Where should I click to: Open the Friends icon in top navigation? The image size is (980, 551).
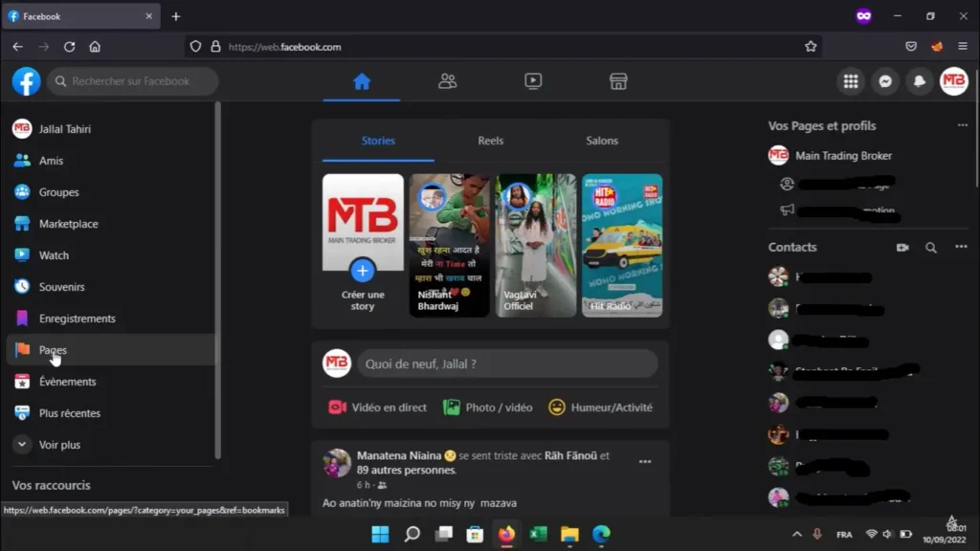(x=447, y=81)
